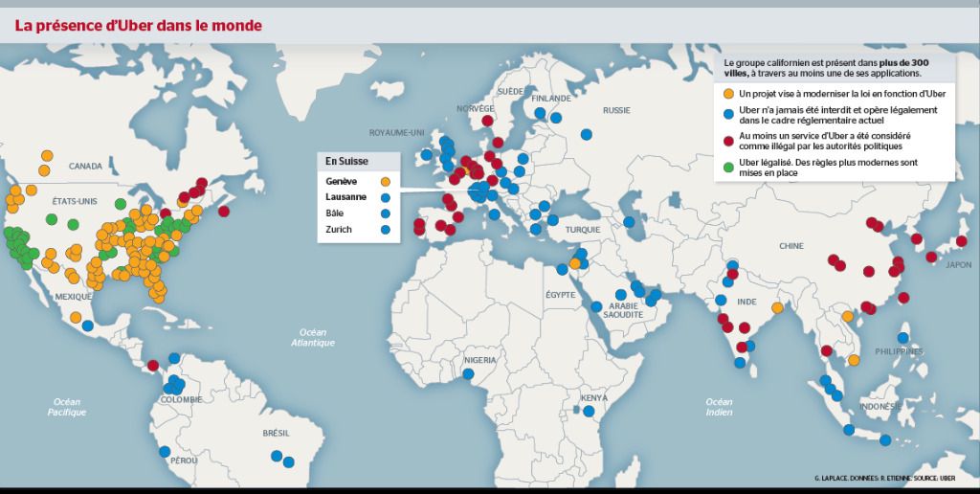Click the En Suisse box heading
The image size is (980, 494).
click(346, 161)
